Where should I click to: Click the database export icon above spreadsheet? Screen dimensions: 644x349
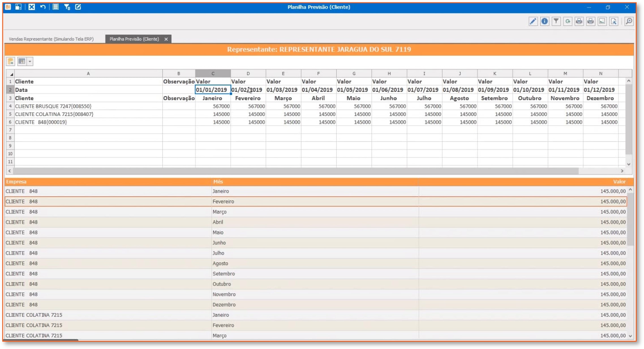pos(10,61)
